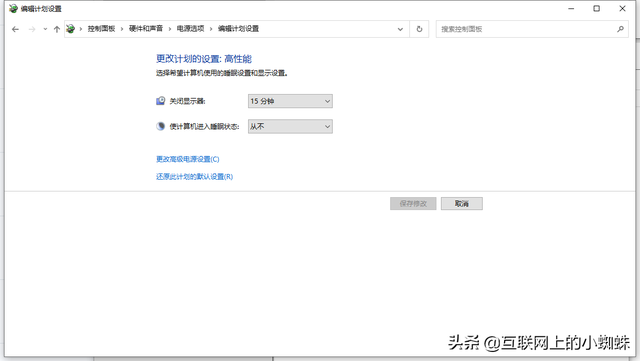The height and width of the screenshot is (361, 640).
Task: Click the 保存修改 button
Action: (x=413, y=203)
